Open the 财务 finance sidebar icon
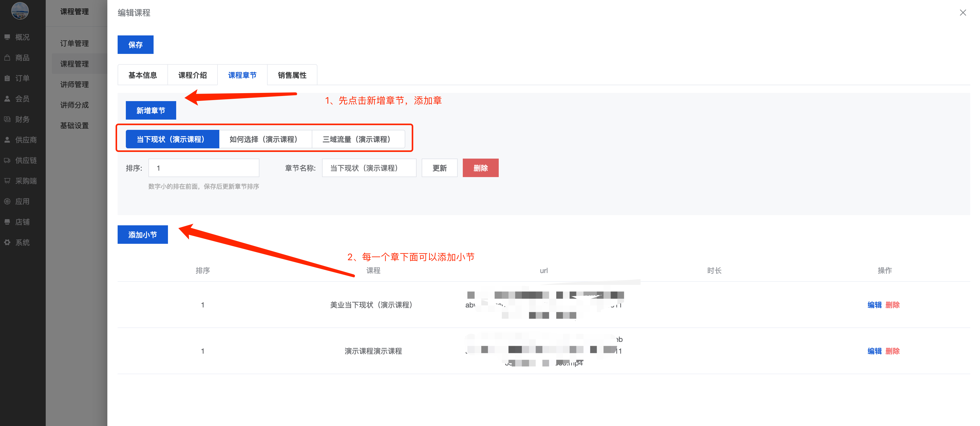 pos(7,119)
